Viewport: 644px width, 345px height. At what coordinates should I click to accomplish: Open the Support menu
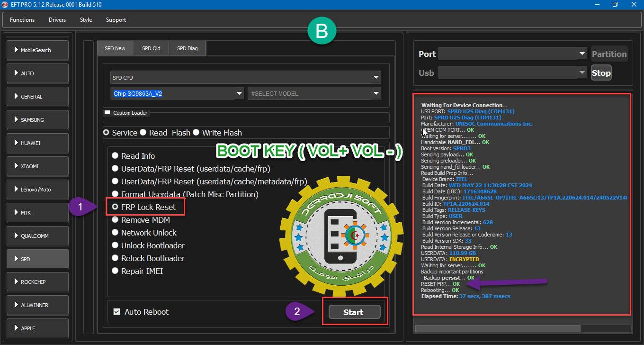tap(116, 20)
